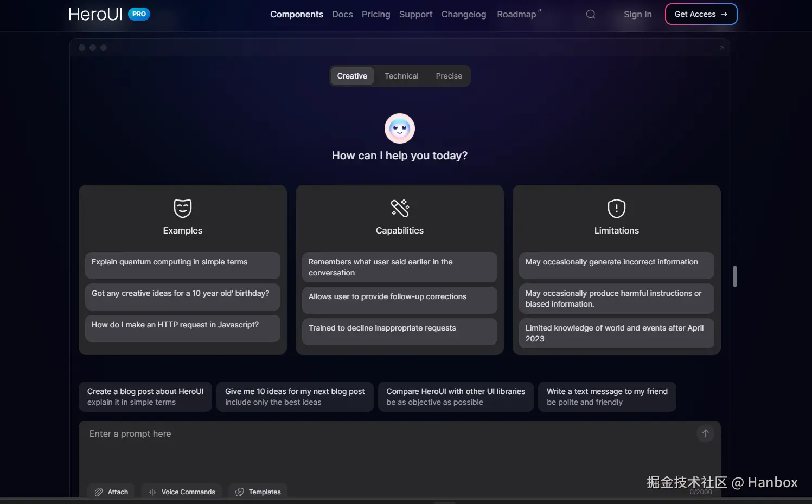Start Voice Commands
Image resolution: width=812 pixels, height=504 pixels.
coord(182,492)
